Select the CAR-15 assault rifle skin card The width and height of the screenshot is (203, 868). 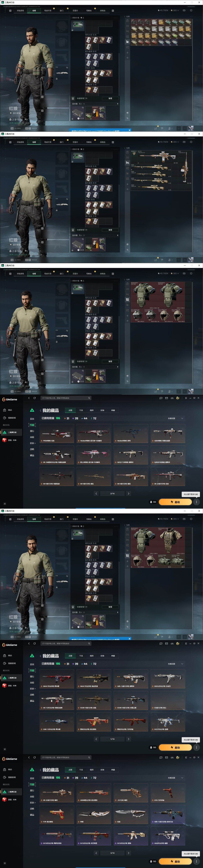(x=57, y=722)
